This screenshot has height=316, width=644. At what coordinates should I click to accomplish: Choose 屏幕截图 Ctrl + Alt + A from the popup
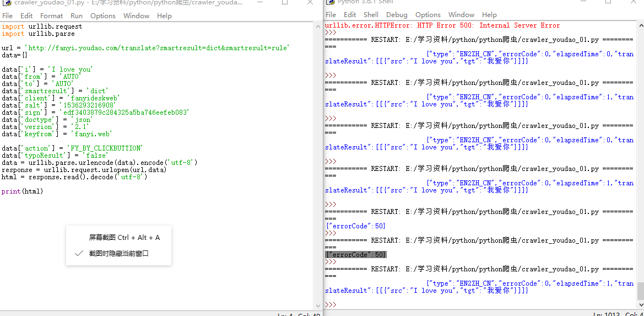pos(124,238)
